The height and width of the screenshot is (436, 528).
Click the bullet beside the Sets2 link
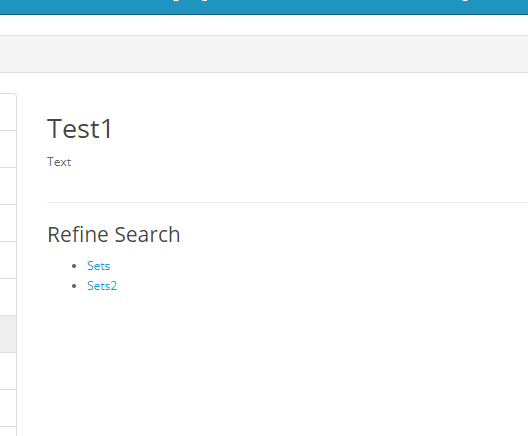coord(74,286)
